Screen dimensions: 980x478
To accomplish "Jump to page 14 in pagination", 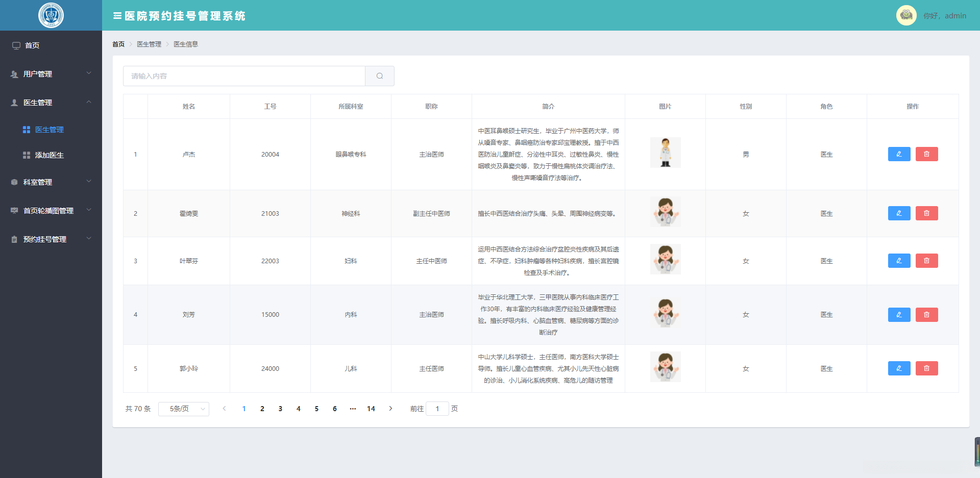I will tap(371, 409).
